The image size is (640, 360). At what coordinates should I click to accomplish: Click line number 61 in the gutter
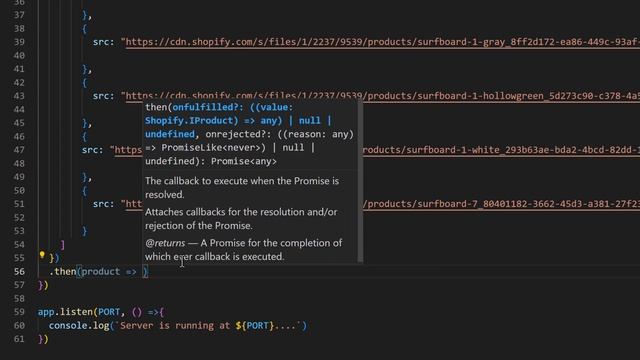coord(19,339)
